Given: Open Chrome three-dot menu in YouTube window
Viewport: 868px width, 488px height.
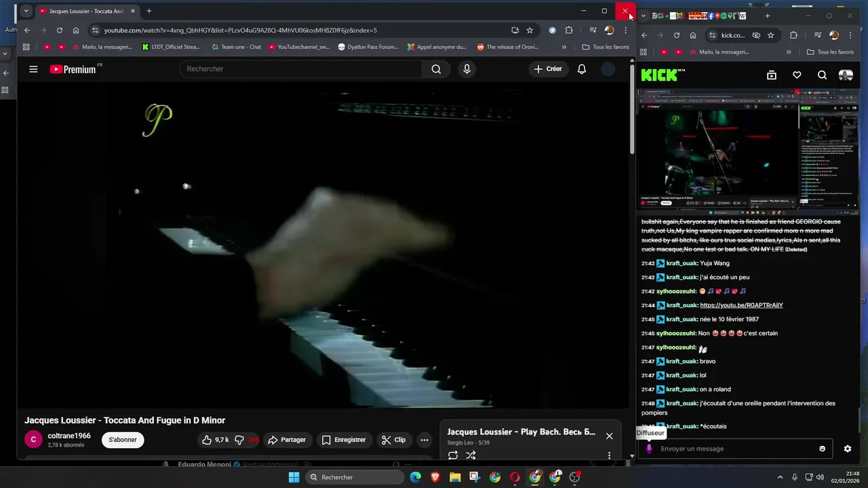Looking at the screenshot, I should 625,30.
